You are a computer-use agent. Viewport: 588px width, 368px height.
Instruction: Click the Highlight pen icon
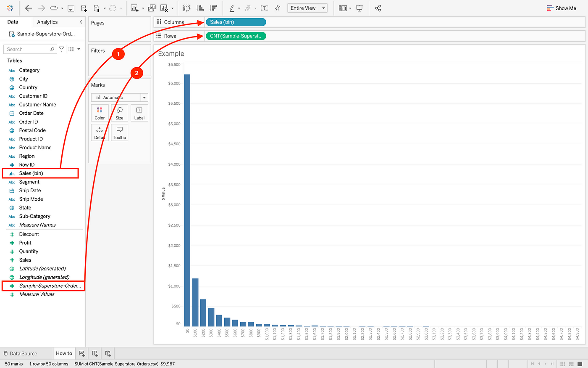(232, 8)
